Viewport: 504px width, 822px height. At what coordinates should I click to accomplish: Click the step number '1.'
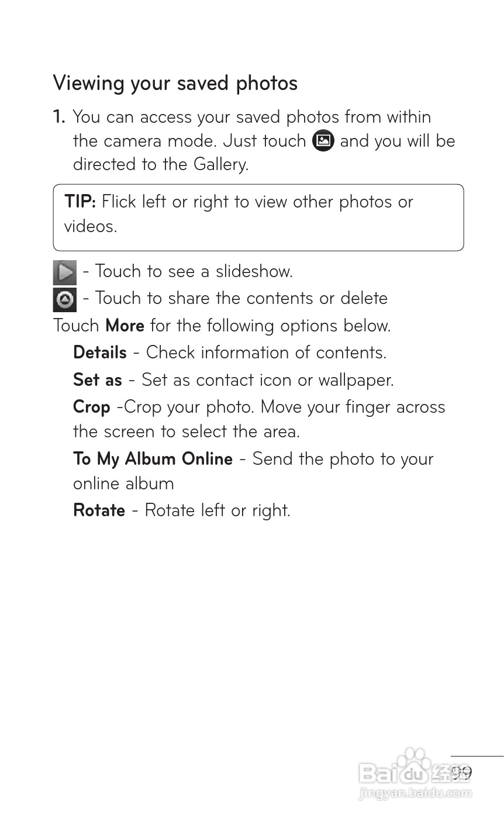tap(59, 117)
